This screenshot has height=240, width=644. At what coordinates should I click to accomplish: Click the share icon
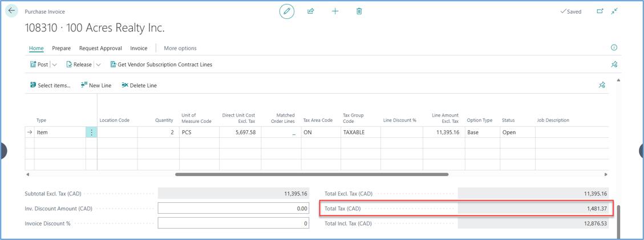click(310, 11)
